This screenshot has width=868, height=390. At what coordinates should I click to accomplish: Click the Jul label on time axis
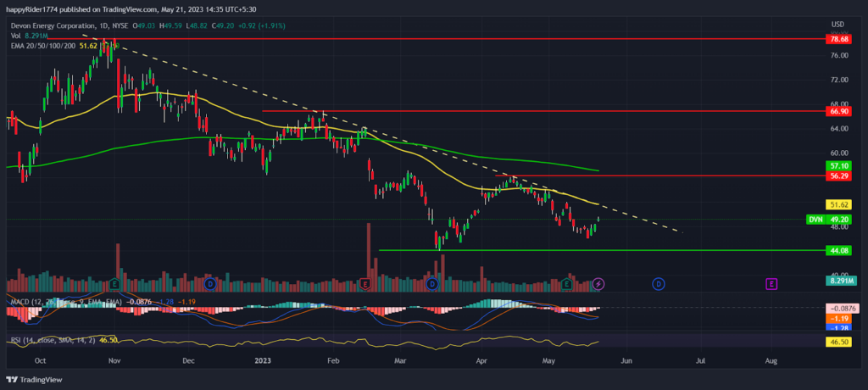pos(700,360)
